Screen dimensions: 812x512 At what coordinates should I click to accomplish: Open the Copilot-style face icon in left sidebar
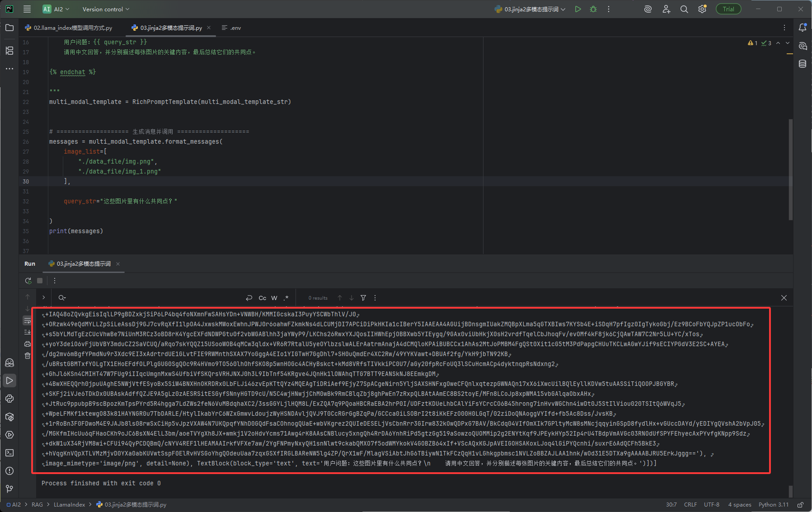pyautogui.click(x=9, y=362)
